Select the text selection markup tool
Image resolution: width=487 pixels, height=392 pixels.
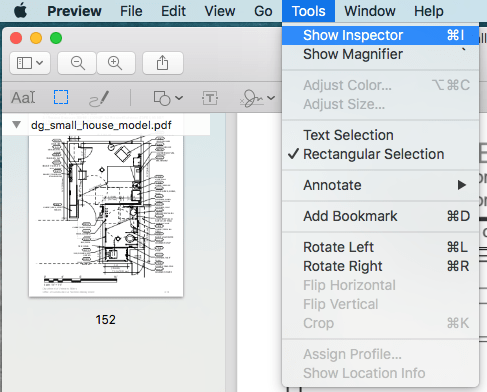[x=23, y=98]
